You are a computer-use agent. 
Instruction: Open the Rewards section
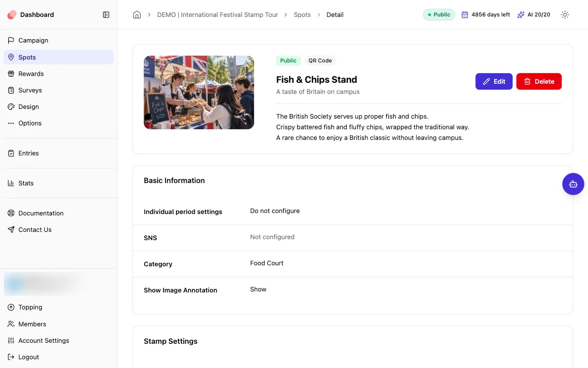[59, 74]
